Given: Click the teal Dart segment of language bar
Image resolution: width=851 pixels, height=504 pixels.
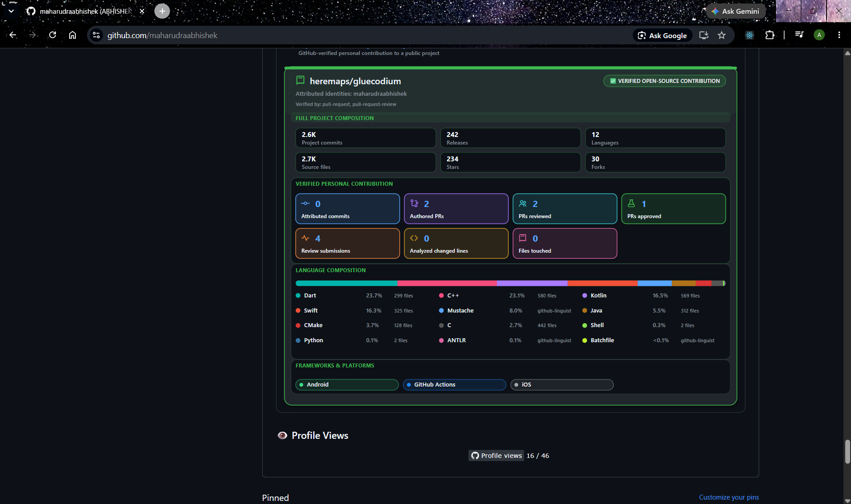Looking at the screenshot, I should 347,283.
